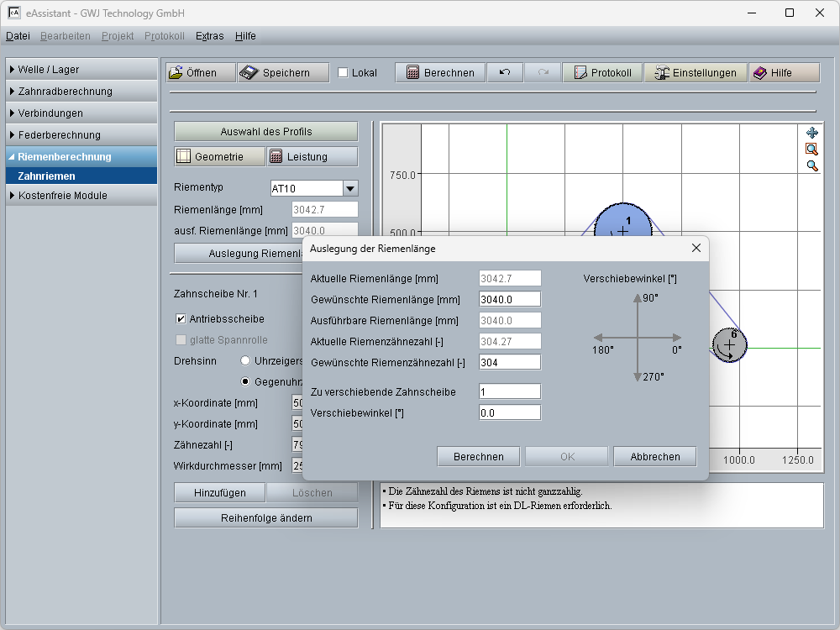840x630 pixels.
Task: Cancel the dialog with Abbrechen
Action: [654, 457]
